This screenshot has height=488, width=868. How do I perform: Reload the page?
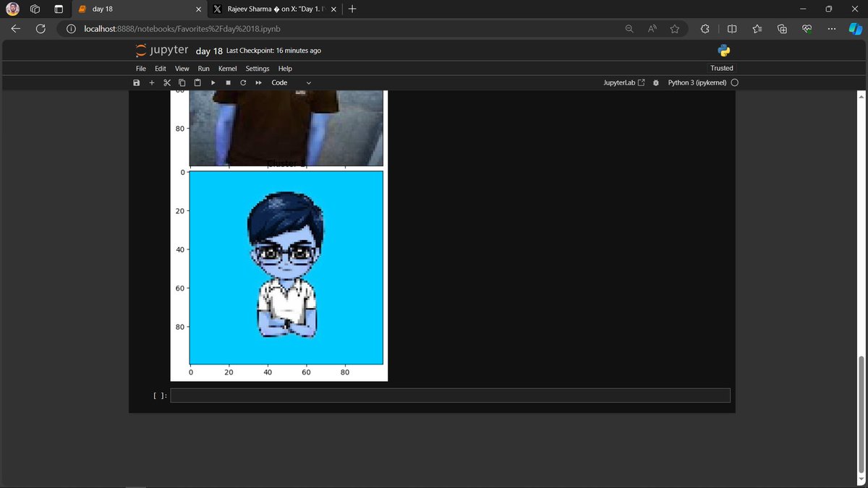click(x=41, y=29)
